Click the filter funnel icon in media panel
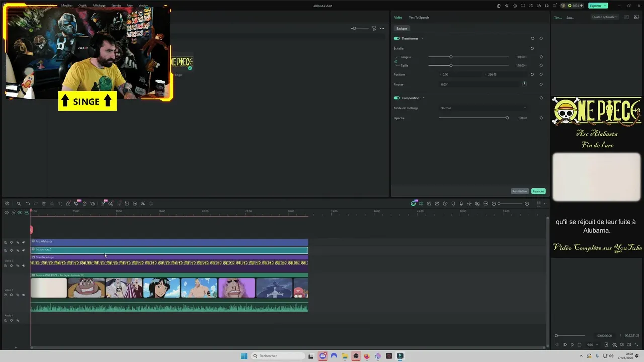 374,28
